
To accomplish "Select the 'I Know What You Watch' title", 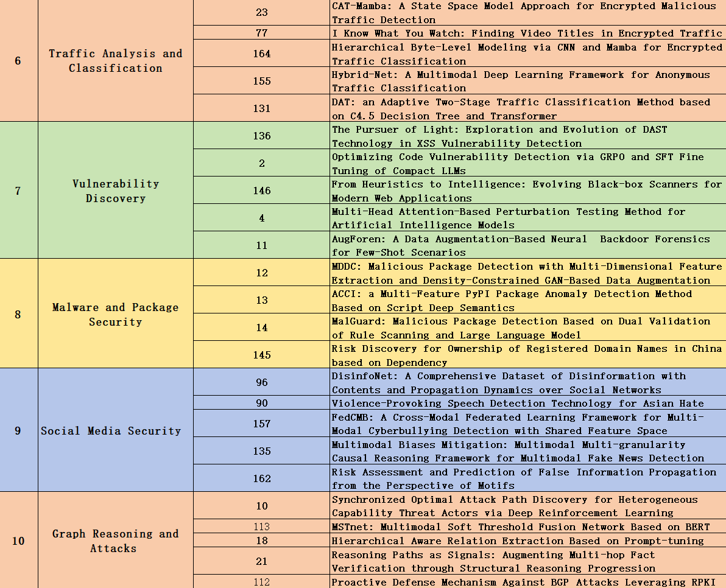I will coord(527,33).
